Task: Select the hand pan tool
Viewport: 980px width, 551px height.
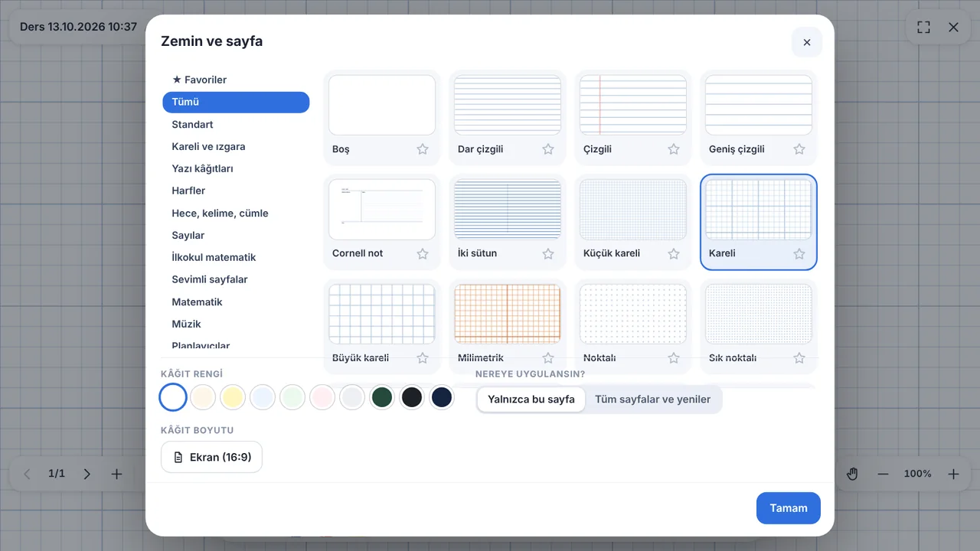Action: pos(852,474)
